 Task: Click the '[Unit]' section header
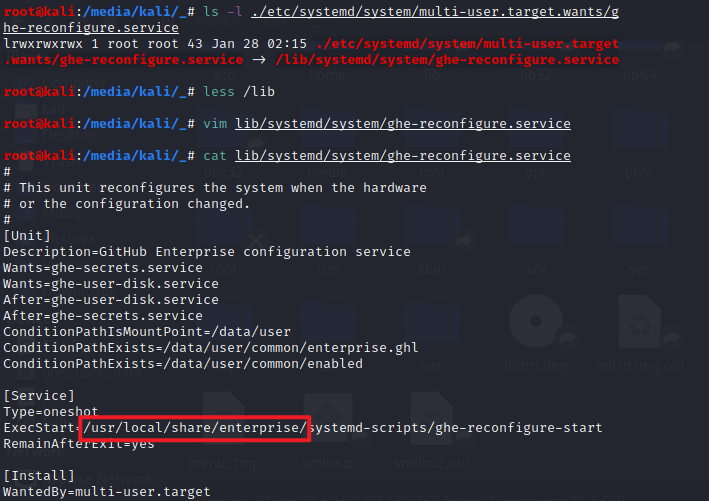27,236
